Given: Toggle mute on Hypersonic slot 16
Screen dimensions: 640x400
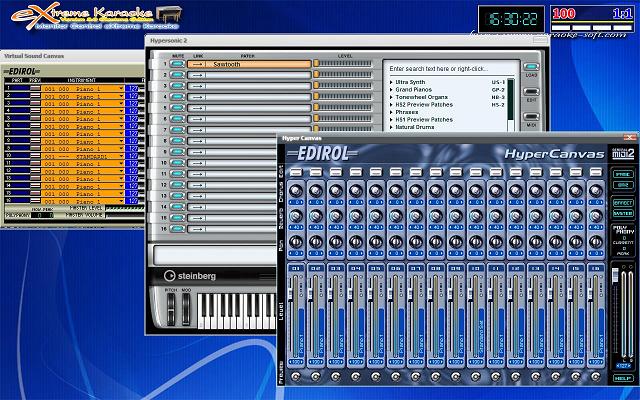Looking at the screenshot, I should click(177, 229).
